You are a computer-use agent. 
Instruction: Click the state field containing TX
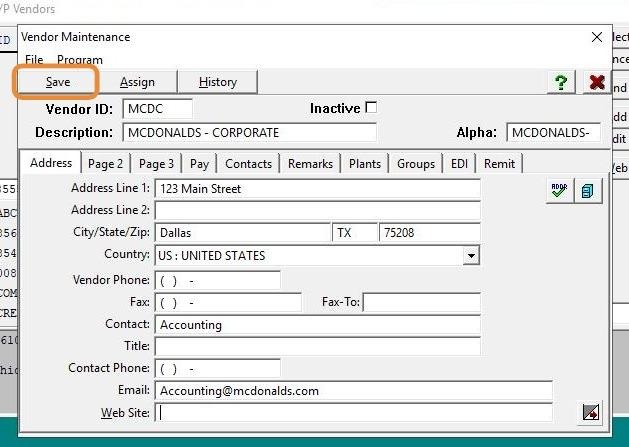pyautogui.click(x=355, y=233)
